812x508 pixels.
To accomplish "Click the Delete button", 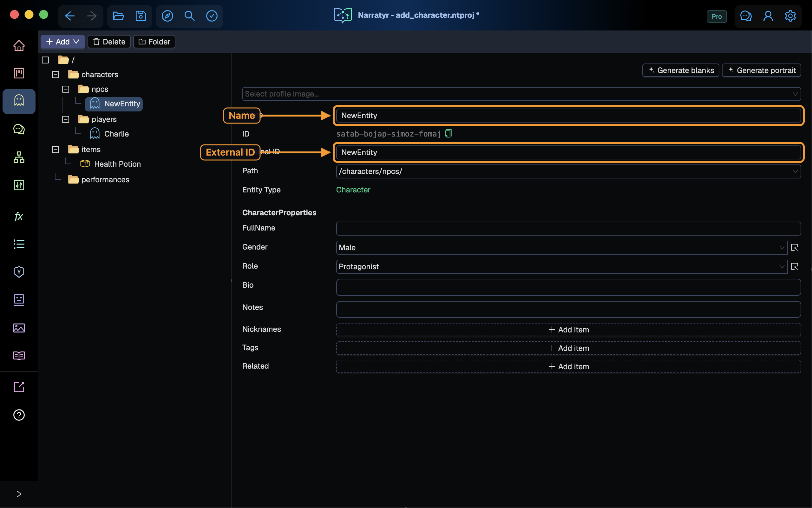I will tap(109, 42).
